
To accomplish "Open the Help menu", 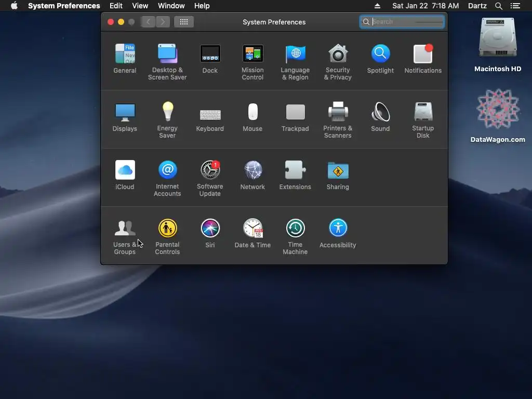I will point(202,6).
